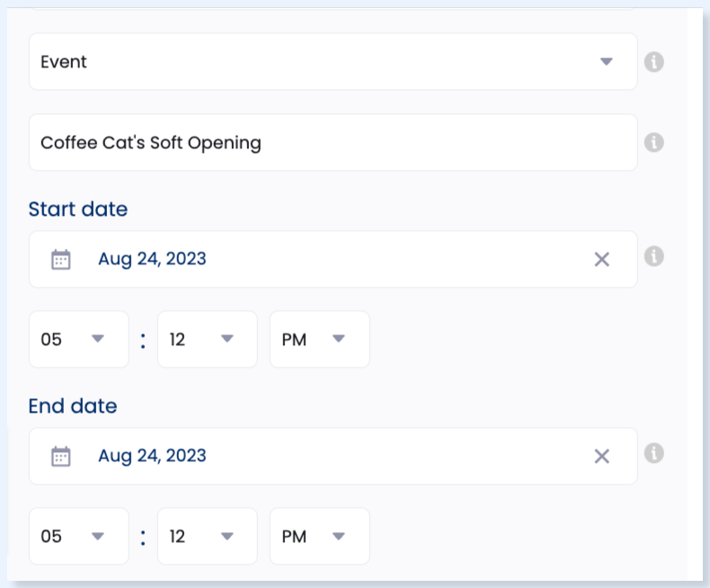
Task: Expand start time hour dropdown showing 05
Action: click(79, 339)
